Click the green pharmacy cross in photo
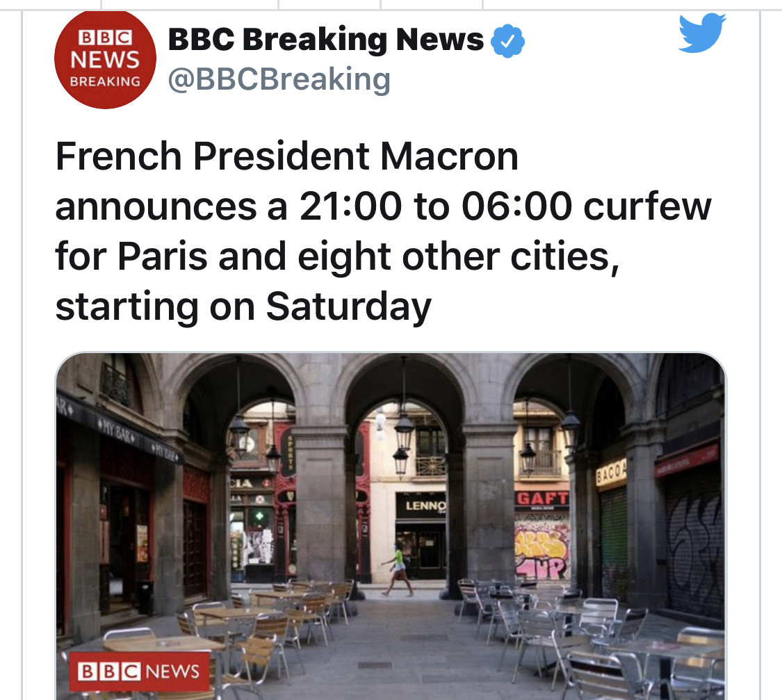The width and height of the screenshot is (782, 700). (x=259, y=516)
